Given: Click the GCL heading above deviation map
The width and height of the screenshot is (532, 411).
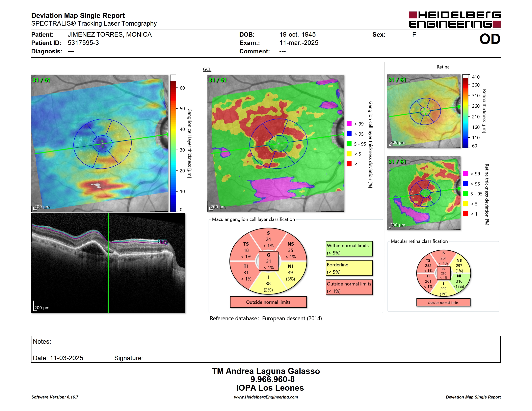Looking at the screenshot, I should point(207,69).
